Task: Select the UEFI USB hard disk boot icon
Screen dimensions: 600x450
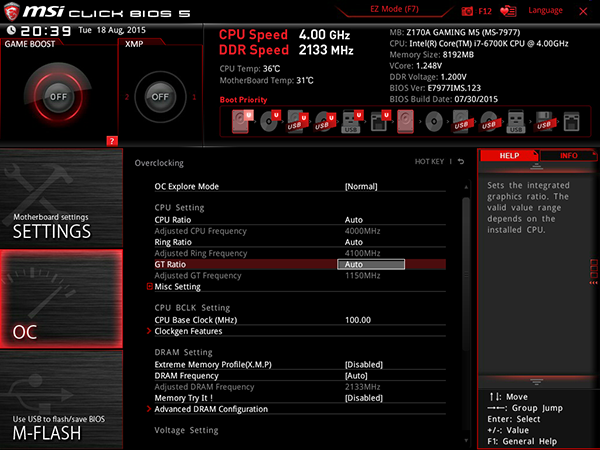Action: tap(298, 122)
